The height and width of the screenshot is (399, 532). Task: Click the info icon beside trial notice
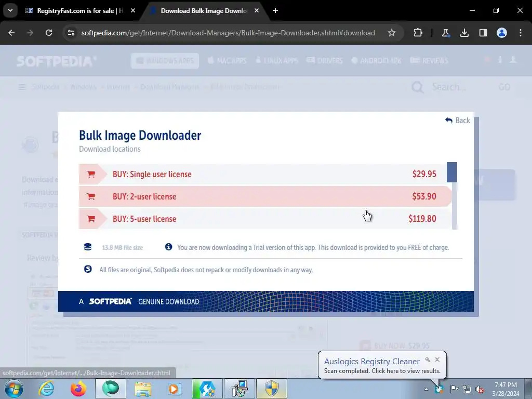click(169, 247)
